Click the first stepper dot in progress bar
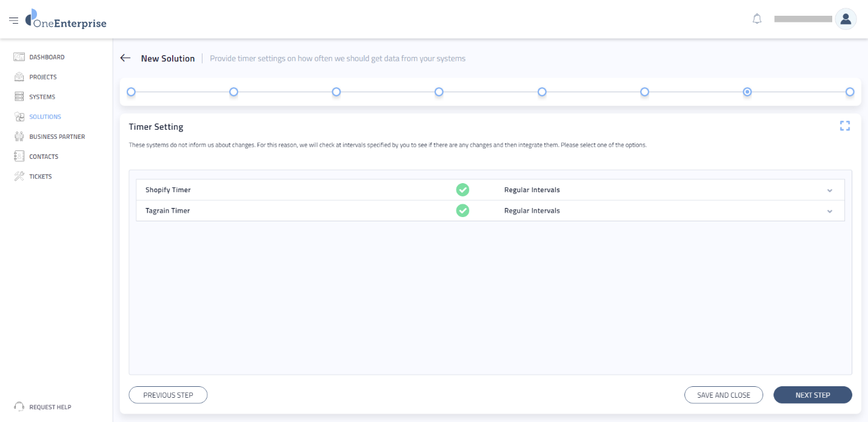868x422 pixels. pos(131,92)
